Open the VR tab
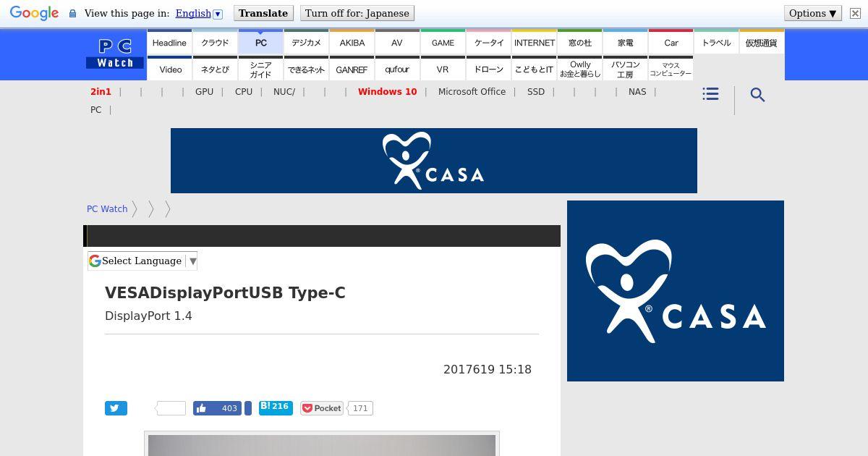Image resolution: width=868 pixels, height=456 pixels. pyautogui.click(x=443, y=69)
